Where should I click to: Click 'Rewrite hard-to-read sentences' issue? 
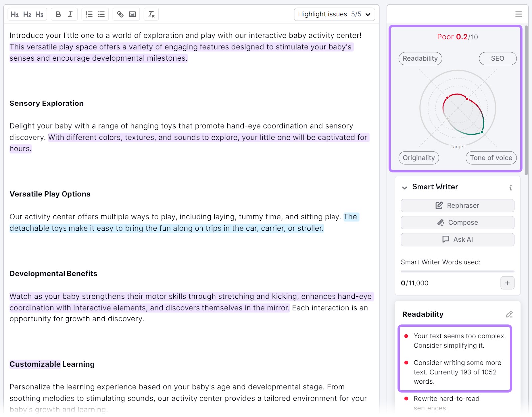[x=447, y=403]
